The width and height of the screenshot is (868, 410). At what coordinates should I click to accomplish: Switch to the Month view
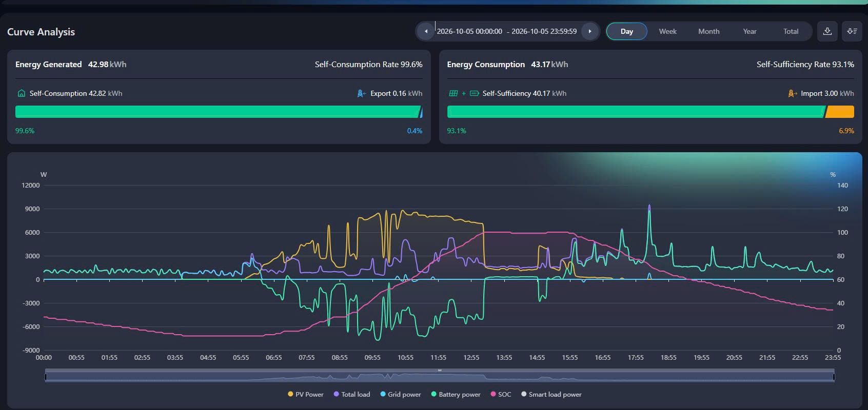pyautogui.click(x=708, y=31)
